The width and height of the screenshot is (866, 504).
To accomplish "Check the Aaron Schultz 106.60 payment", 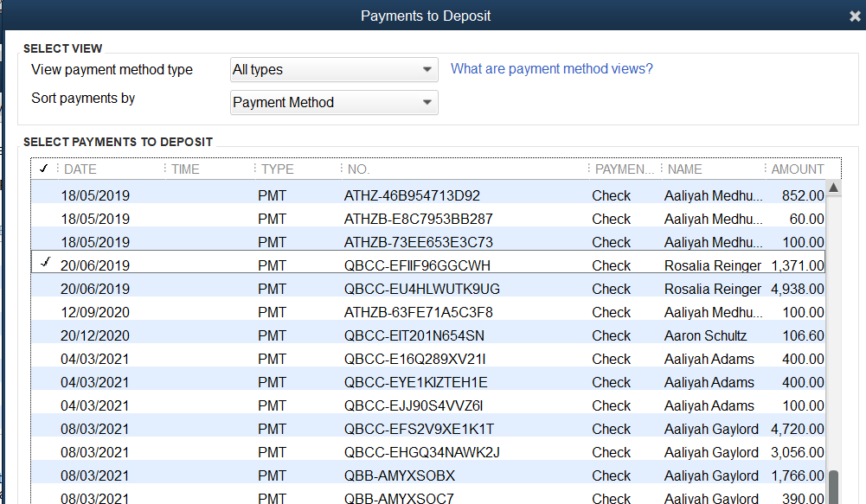I will click(44, 335).
